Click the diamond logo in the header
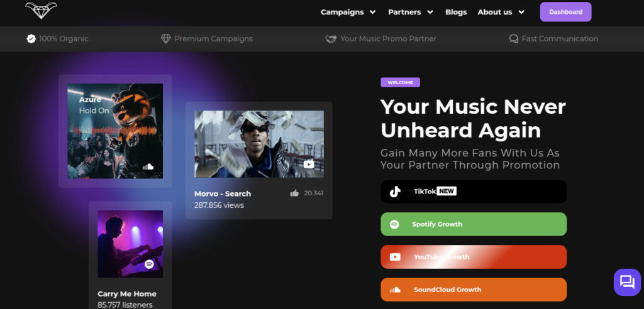 tap(41, 10)
